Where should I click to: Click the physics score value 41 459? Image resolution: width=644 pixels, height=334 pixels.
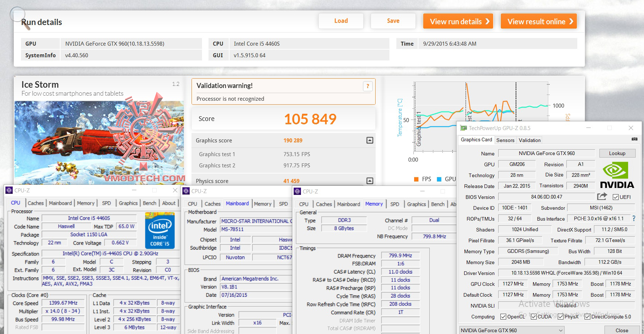click(x=292, y=181)
